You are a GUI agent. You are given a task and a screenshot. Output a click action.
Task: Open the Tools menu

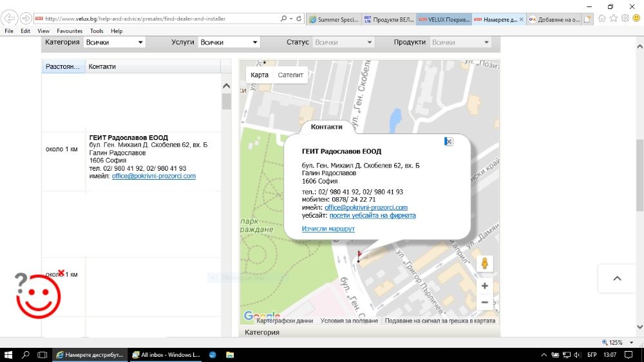97,31
